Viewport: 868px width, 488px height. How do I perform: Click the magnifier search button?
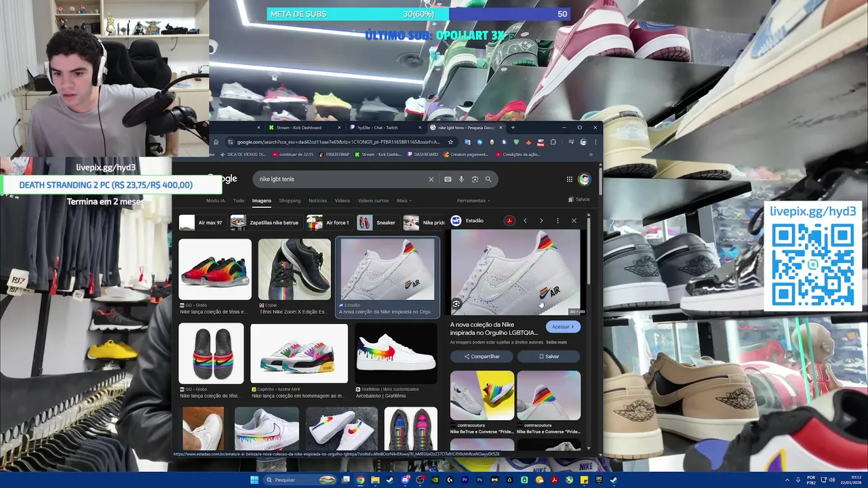point(488,179)
